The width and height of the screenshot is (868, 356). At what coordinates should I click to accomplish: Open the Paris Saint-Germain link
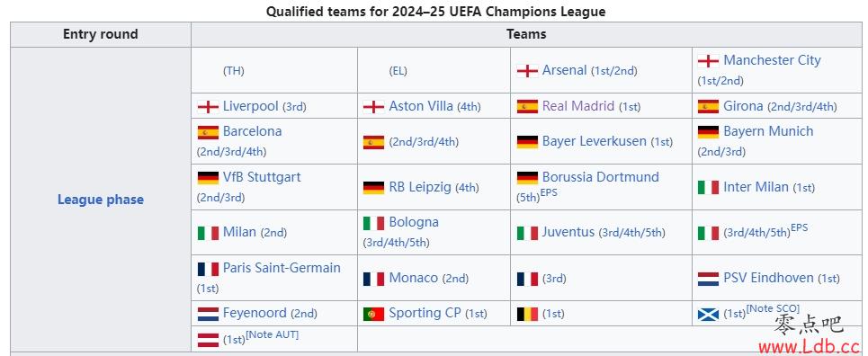(282, 268)
